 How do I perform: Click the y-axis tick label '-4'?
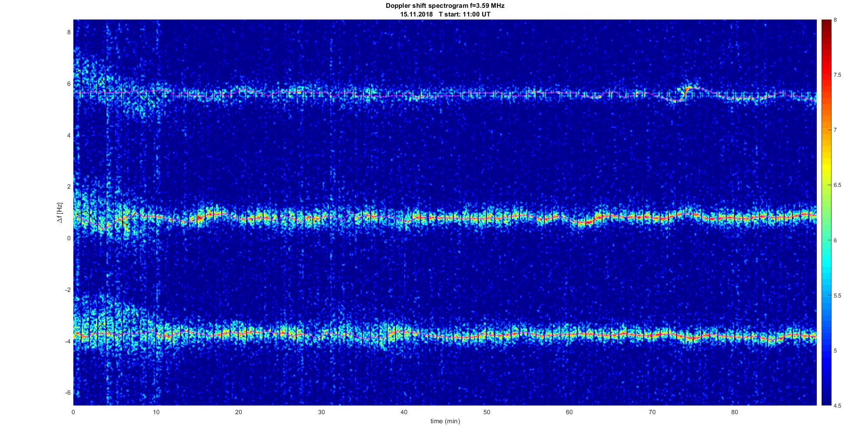68,341
